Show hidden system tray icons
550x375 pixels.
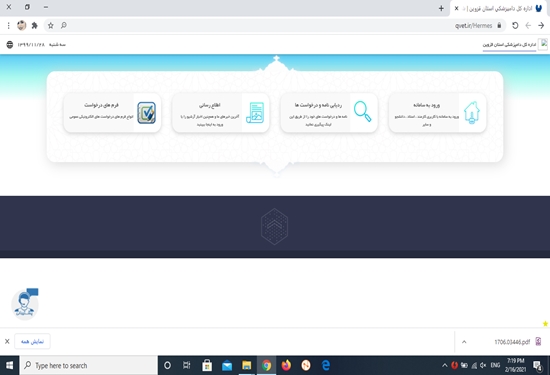click(444, 366)
